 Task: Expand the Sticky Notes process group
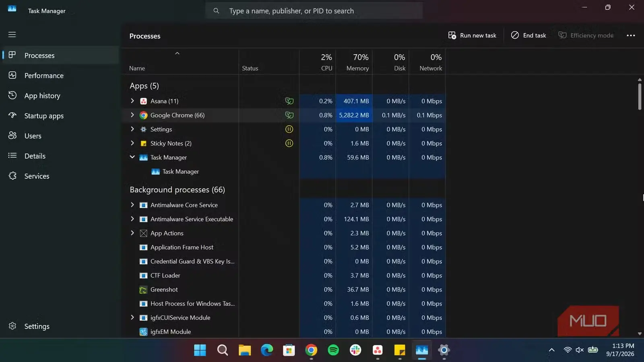click(132, 143)
